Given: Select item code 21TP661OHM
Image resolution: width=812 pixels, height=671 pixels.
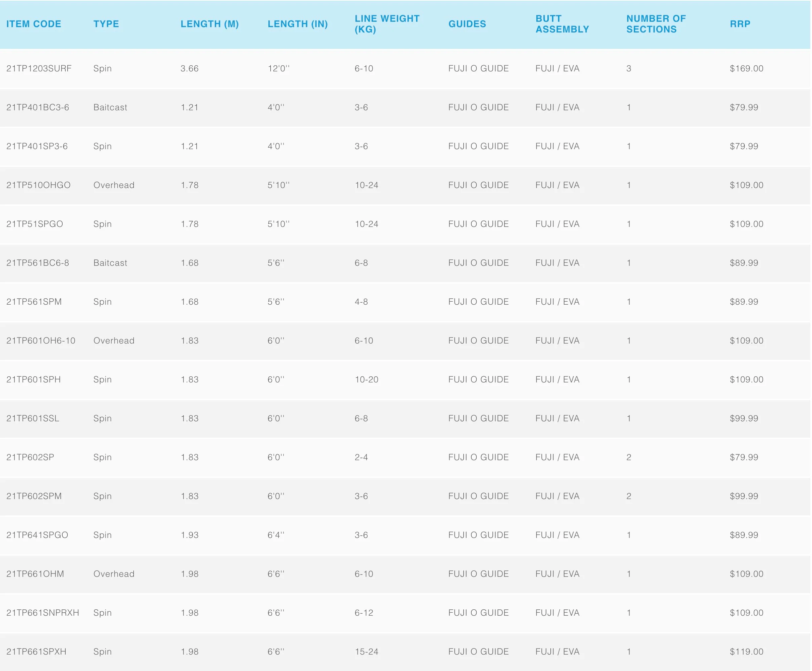Looking at the screenshot, I should click(35, 574).
